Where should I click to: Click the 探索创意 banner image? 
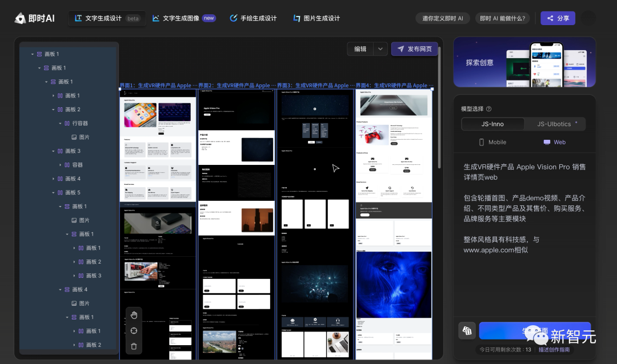[x=524, y=62]
